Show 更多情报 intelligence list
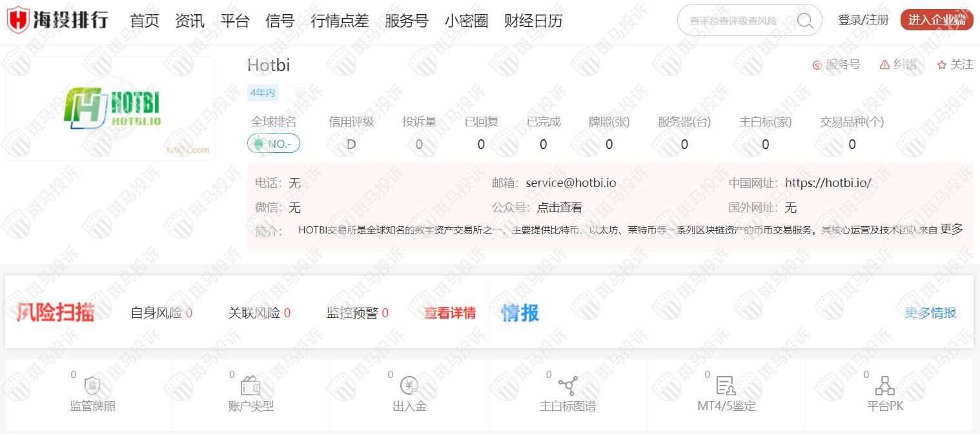This screenshot has height=434, width=980. click(x=930, y=313)
